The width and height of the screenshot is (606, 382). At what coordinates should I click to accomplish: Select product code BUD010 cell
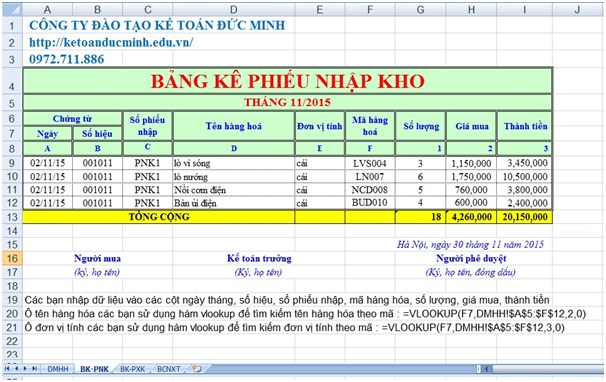tap(370, 203)
